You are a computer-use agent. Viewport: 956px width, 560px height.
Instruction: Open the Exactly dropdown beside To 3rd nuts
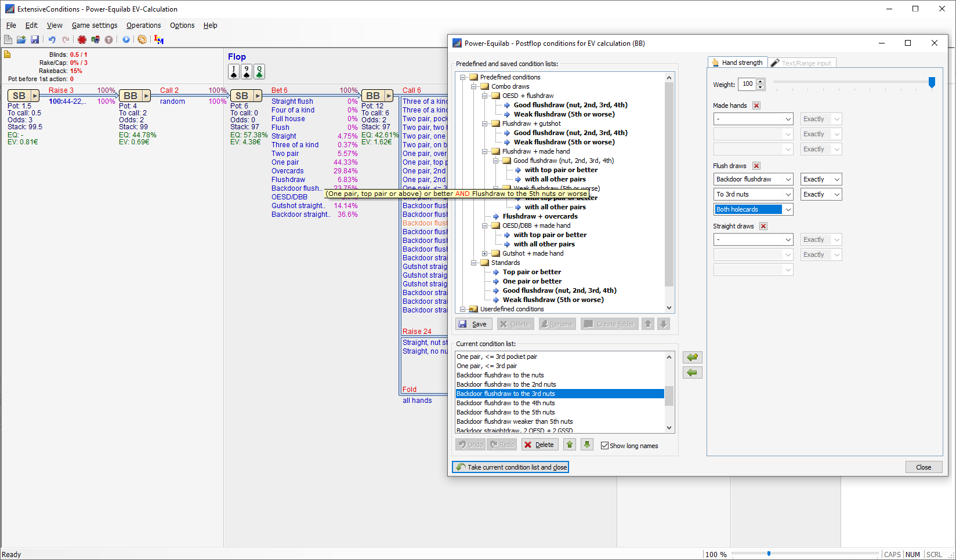pyautogui.click(x=821, y=194)
